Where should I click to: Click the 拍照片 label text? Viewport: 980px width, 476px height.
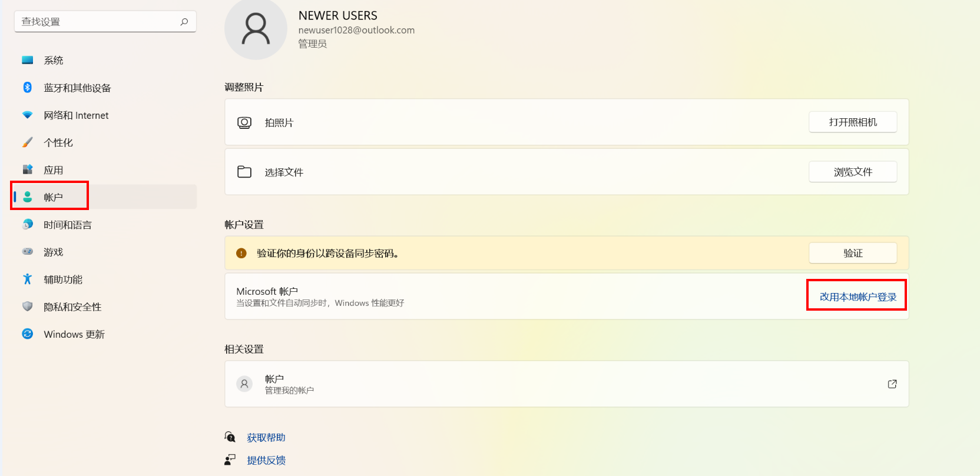pos(279,122)
